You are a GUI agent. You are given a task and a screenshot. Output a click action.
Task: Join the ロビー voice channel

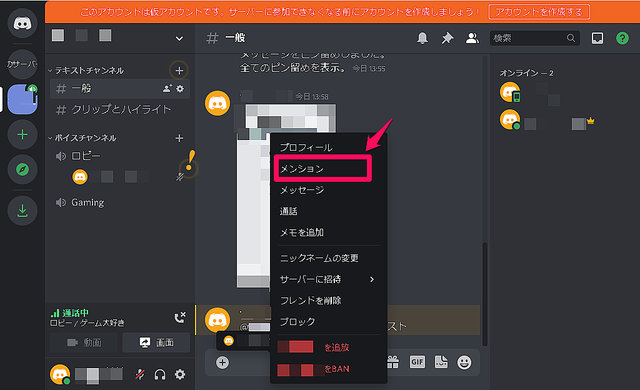(x=120, y=156)
